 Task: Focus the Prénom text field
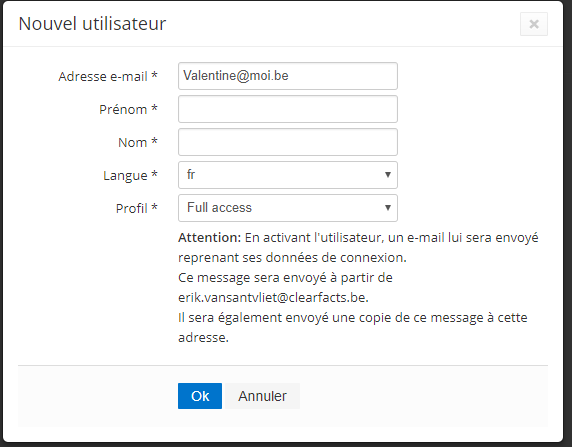(288, 109)
